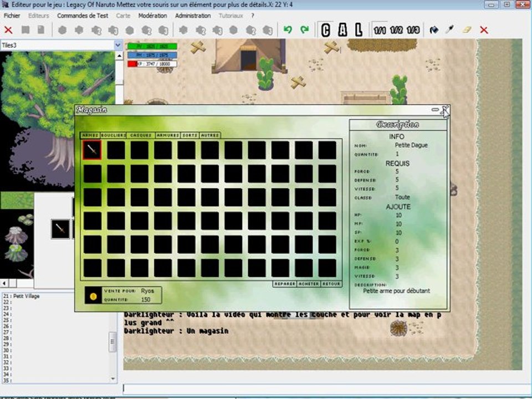Select the A layer button
The image size is (532, 399).
click(x=342, y=30)
